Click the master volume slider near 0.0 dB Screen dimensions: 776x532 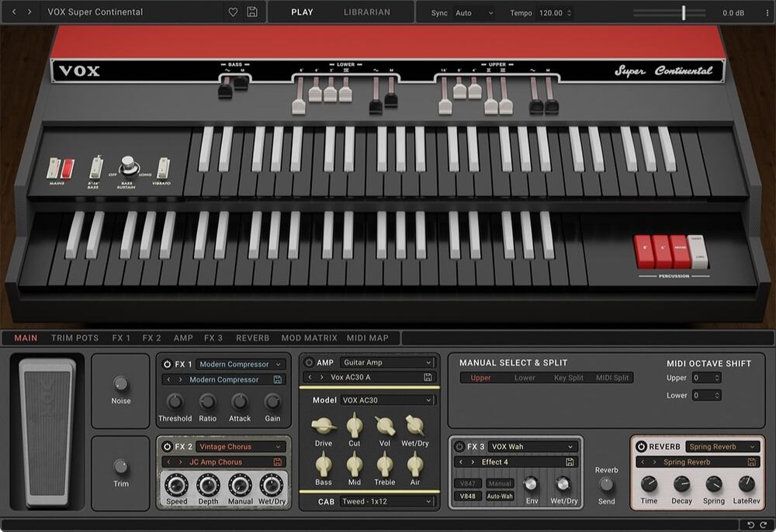coord(683,12)
